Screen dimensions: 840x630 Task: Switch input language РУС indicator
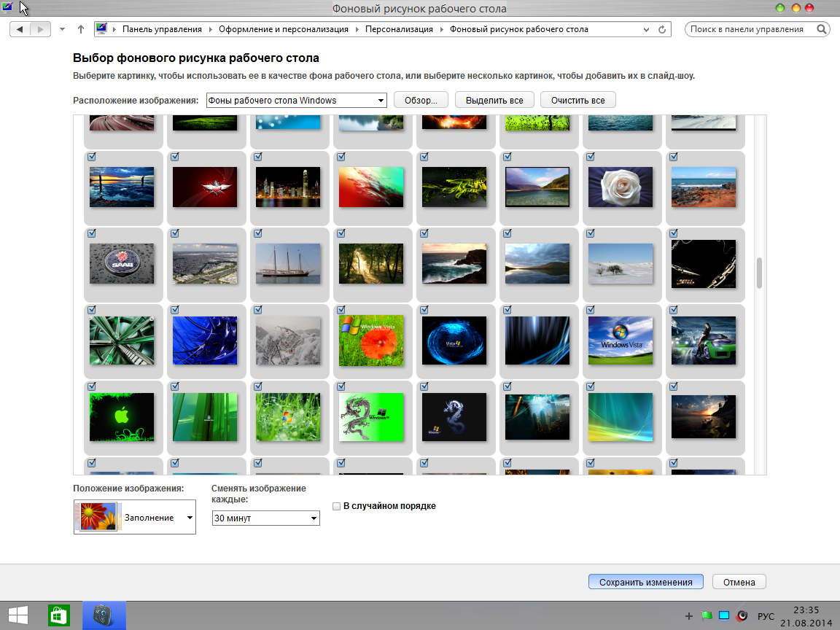pyautogui.click(x=766, y=617)
